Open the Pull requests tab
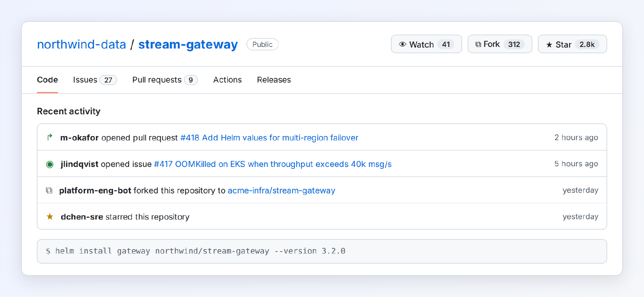The image size is (644, 297). coord(165,80)
